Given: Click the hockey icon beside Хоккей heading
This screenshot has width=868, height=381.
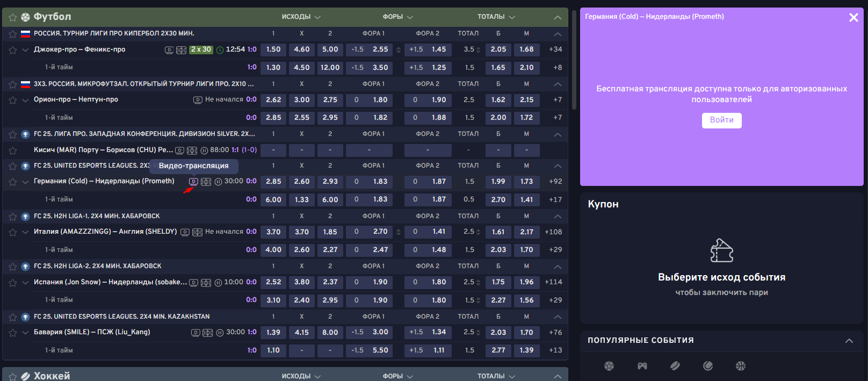Looking at the screenshot, I should (x=25, y=376).
